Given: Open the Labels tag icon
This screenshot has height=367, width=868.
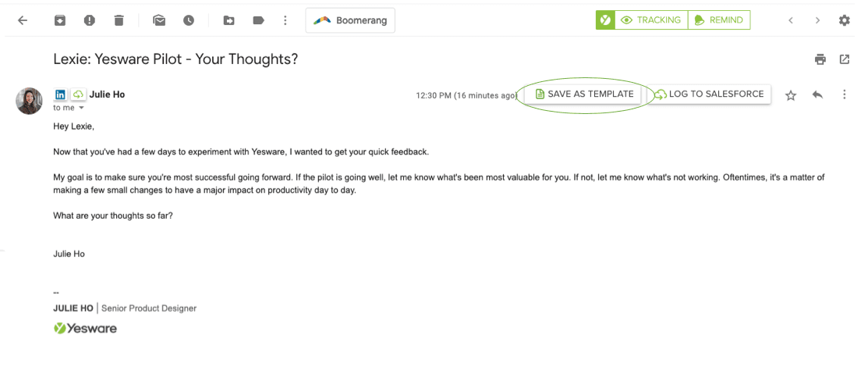Looking at the screenshot, I should [x=258, y=20].
